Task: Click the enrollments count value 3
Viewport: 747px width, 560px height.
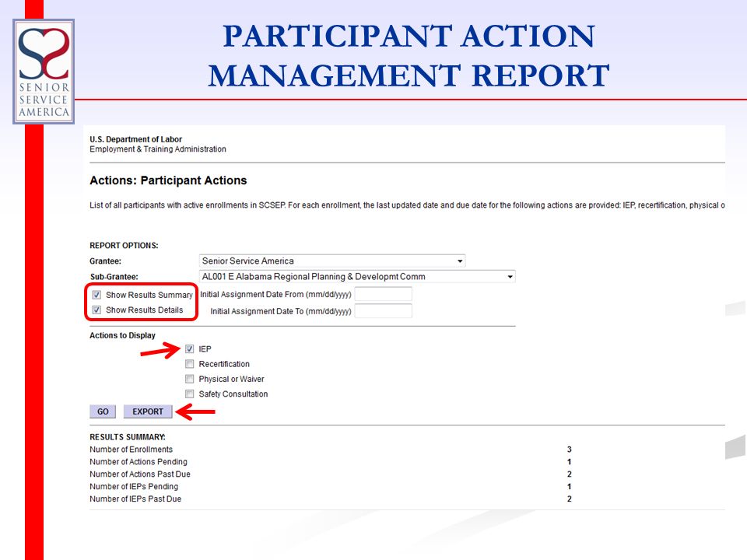Action: (570, 450)
